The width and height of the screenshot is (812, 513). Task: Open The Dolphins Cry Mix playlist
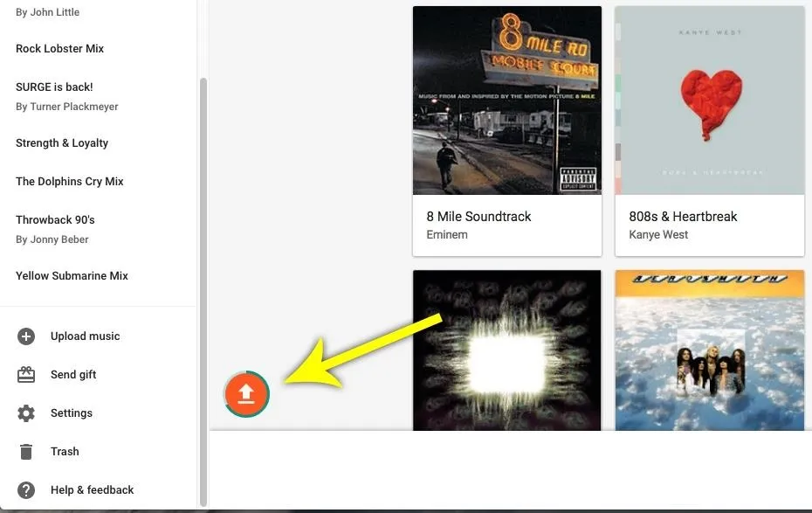[x=69, y=182]
